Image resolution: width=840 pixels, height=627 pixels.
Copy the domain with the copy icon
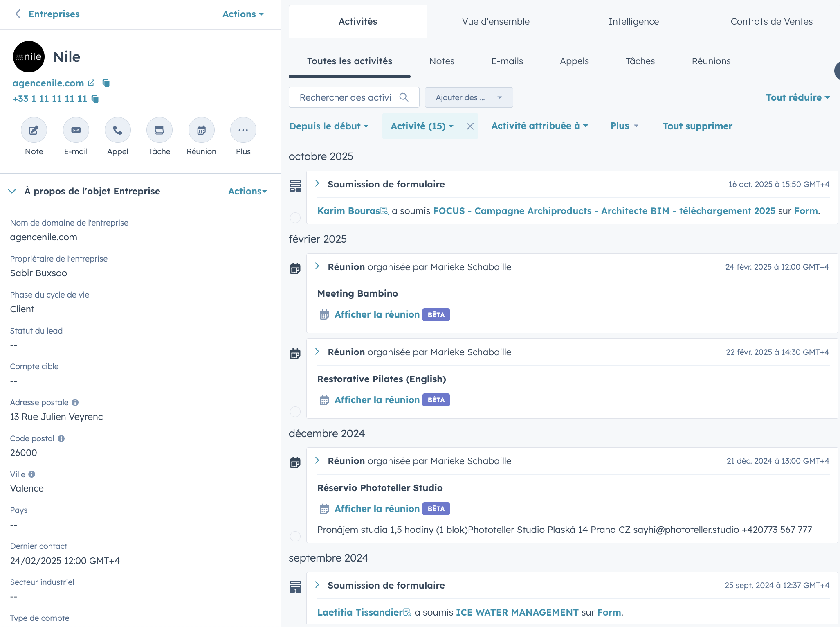(x=105, y=83)
